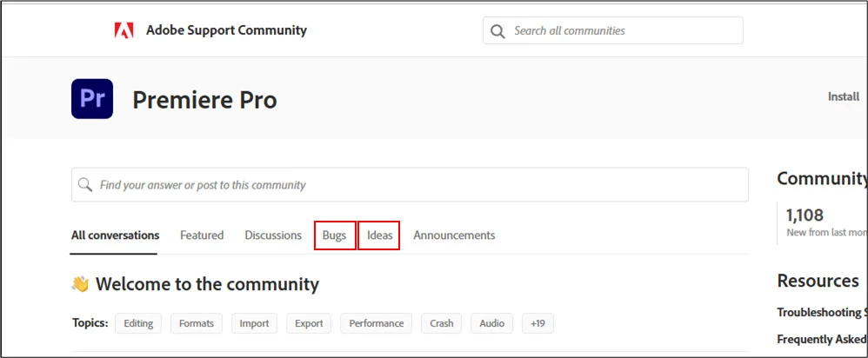Open the Ideas tab
Image resolution: width=868 pixels, height=358 pixels.
(379, 235)
